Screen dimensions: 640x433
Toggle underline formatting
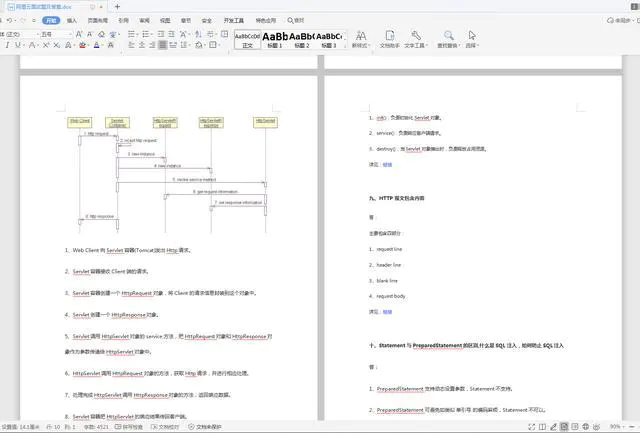pyautogui.click(x=18, y=45)
